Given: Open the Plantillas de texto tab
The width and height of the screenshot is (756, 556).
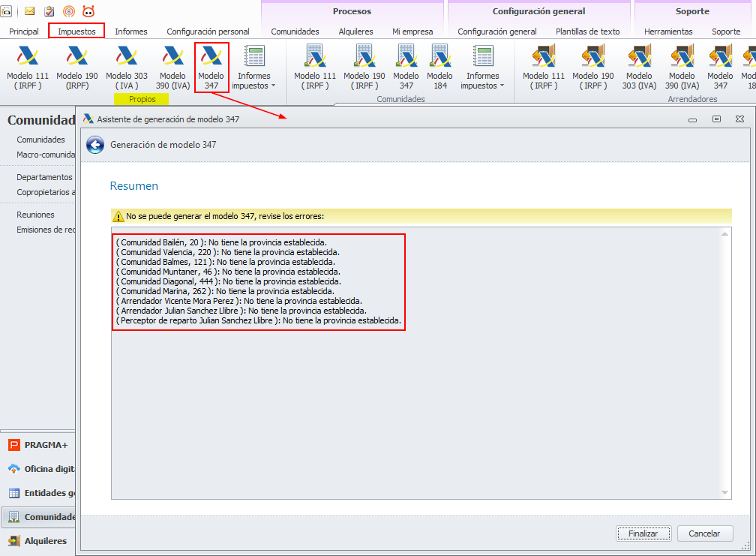Looking at the screenshot, I should click(x=588, y=32).
